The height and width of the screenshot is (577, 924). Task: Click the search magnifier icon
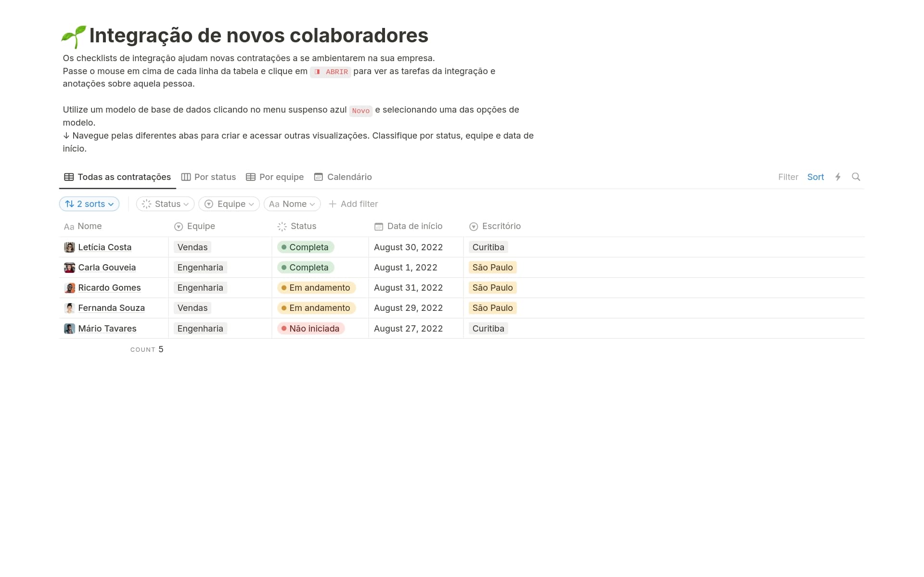[856, 177]
